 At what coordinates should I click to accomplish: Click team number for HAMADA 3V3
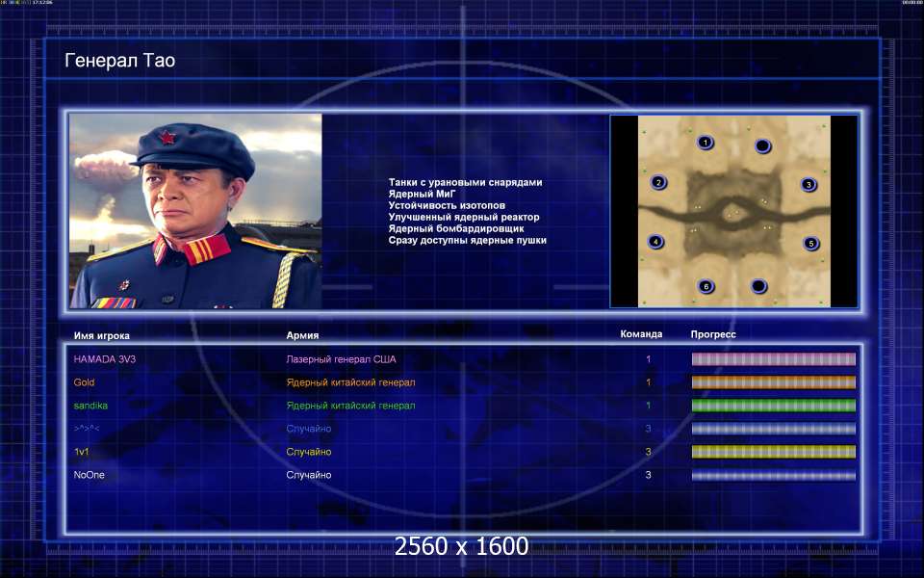pyautogui.click(x=648, y=359)
